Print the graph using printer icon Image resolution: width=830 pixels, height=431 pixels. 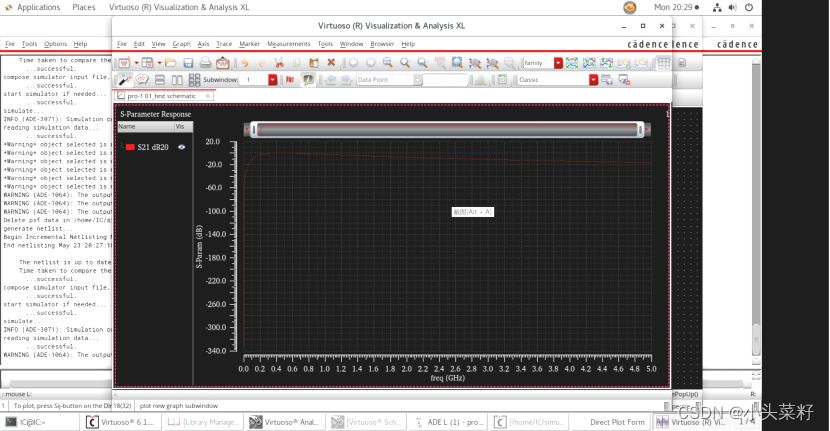click(205, 63)
